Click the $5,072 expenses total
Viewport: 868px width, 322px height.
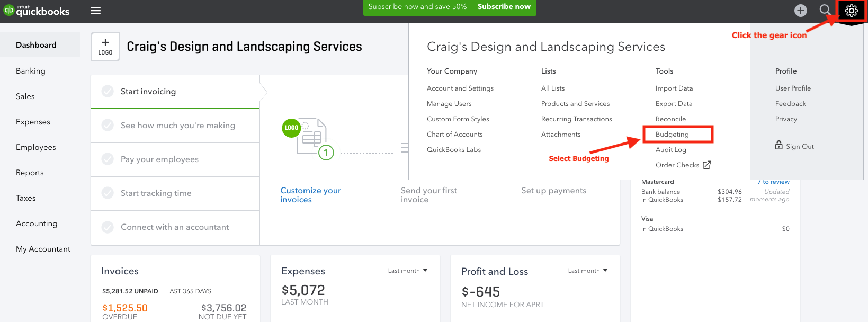[x=303, y=290]
